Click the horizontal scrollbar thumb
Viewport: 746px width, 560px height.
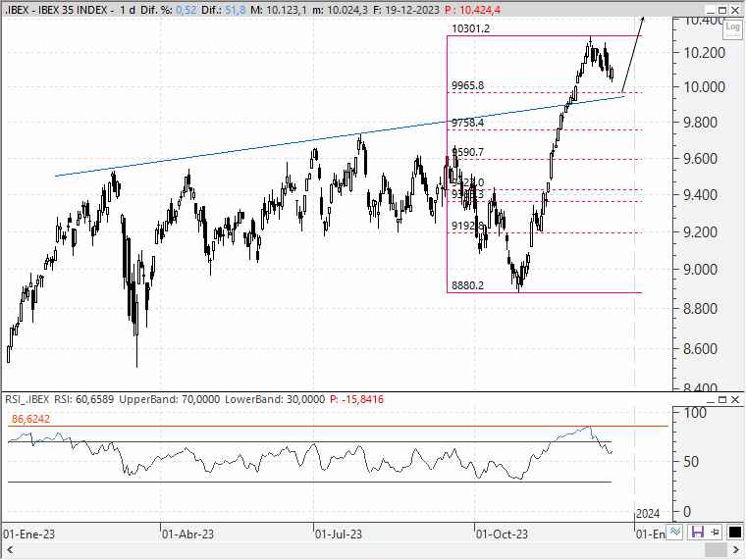coord(715,550)
